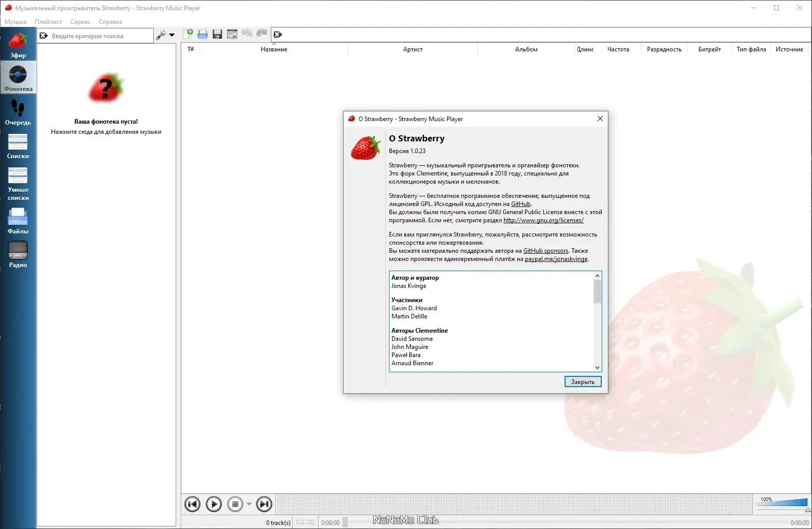Save playlist using the floppy icon
Screen dimensions: 812x529
217,34
